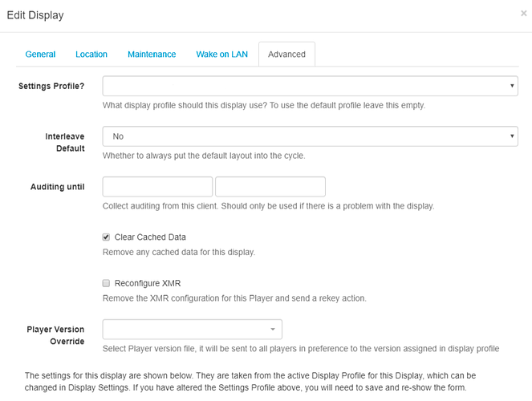Open the Settings Profile dropdown
532x401 pixels.
pyautogui.click(x=310, y=86)
